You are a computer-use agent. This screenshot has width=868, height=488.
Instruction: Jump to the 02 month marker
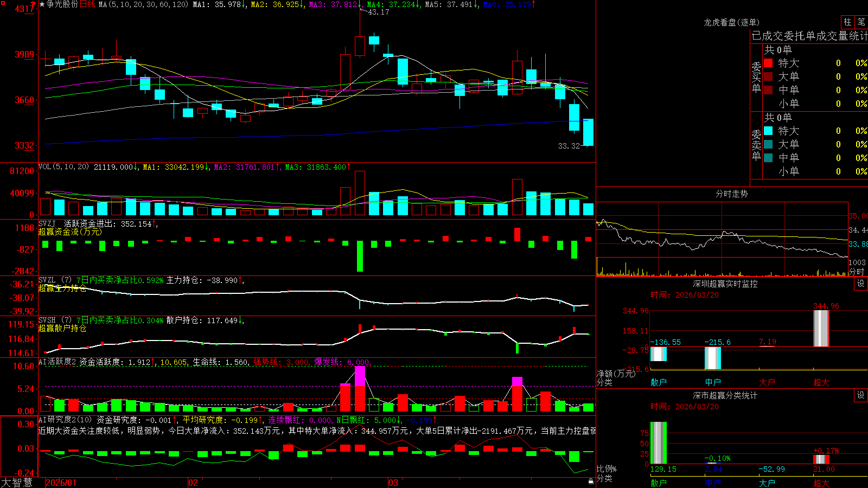tap(193, 483)
